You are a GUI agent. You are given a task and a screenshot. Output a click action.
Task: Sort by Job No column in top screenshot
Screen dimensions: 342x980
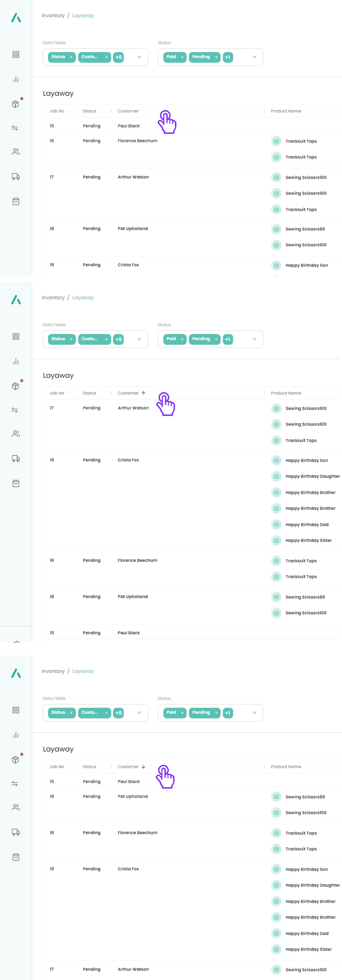point(57,111)
